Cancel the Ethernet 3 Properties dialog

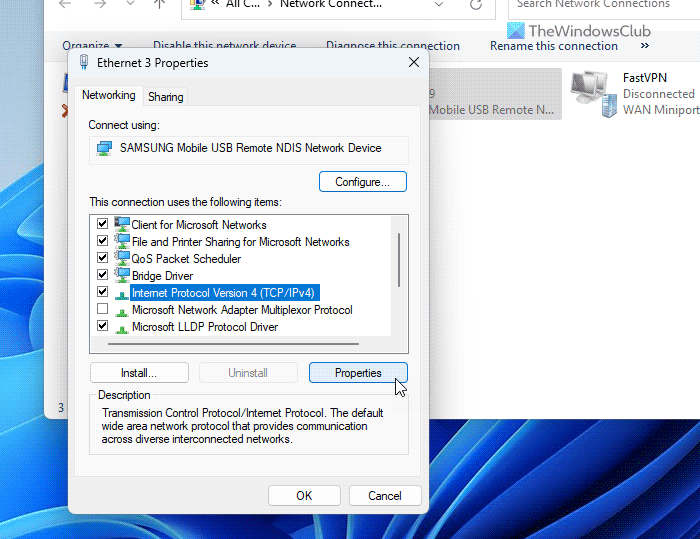pyautogui.click(x=385, y=496)
